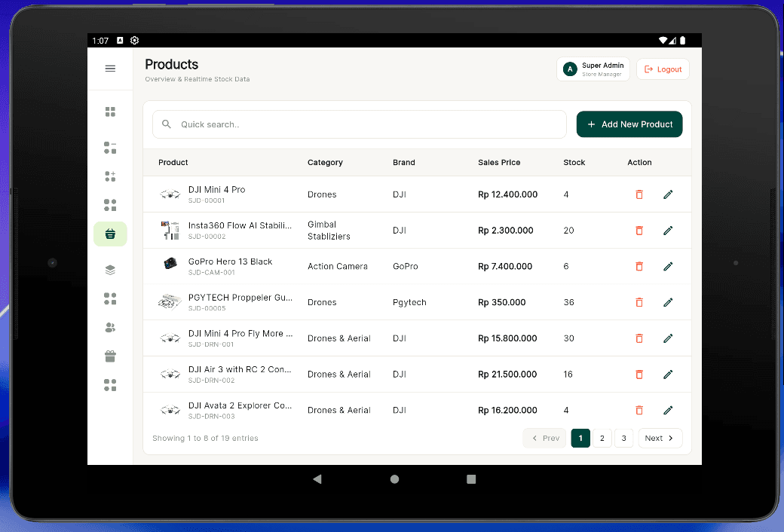Tap the Android recent apps square button

tap(471, 479)
